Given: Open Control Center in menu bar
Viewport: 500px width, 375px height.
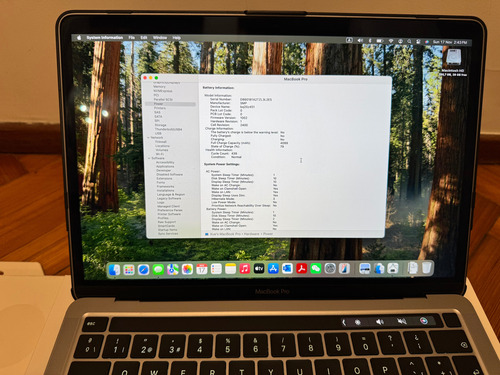Looking at the screenshot, I should [418, 42].
